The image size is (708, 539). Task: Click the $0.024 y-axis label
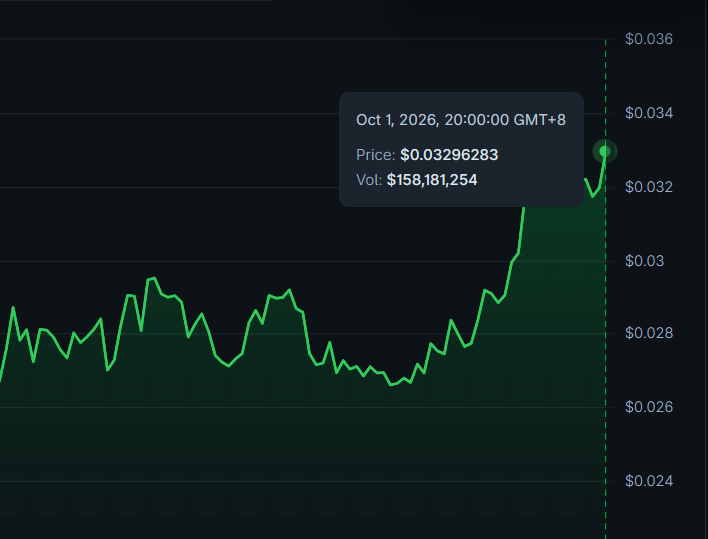point(649,481)
